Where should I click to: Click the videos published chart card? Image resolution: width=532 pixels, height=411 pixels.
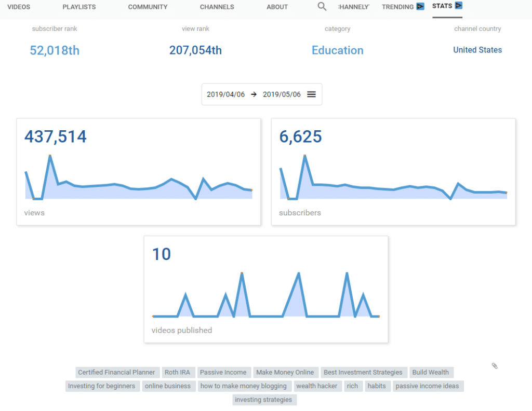click(265, 289)
